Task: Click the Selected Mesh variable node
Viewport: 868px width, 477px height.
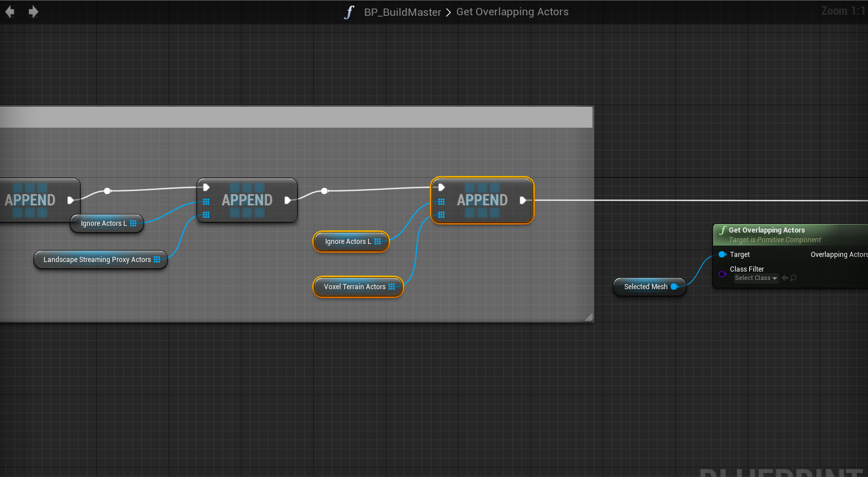Action: [645, 287]
